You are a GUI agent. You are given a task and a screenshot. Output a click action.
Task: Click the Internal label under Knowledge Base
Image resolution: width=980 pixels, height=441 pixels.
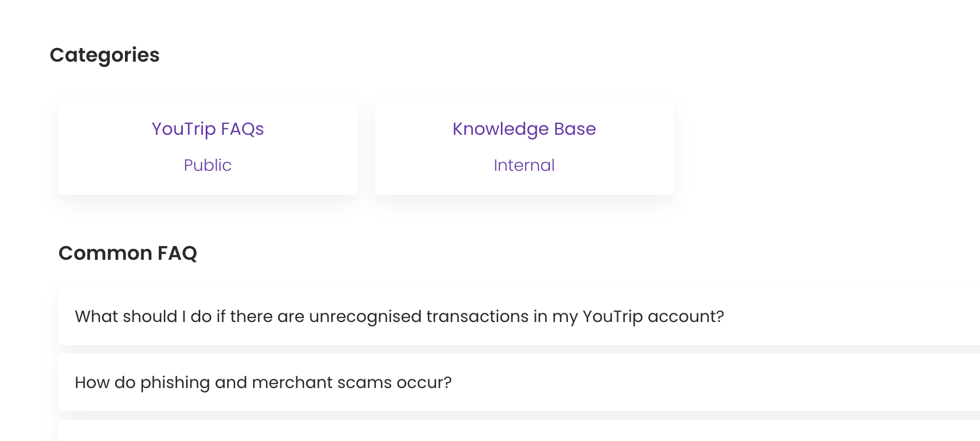tap(524, 165)
